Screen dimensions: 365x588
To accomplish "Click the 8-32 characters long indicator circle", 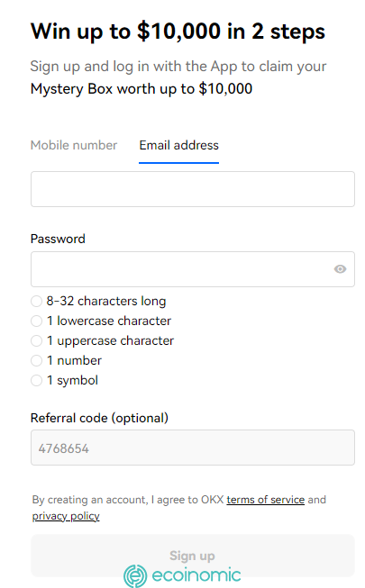I will tap(36, 301).
